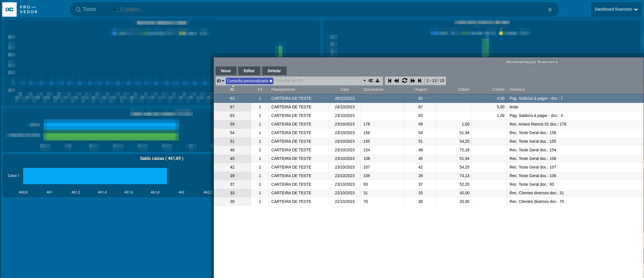The width and height of the screenshot is (644, 278).
Task: Go to the last page of records
Action: pyautogui.click(x=420, y=81)
